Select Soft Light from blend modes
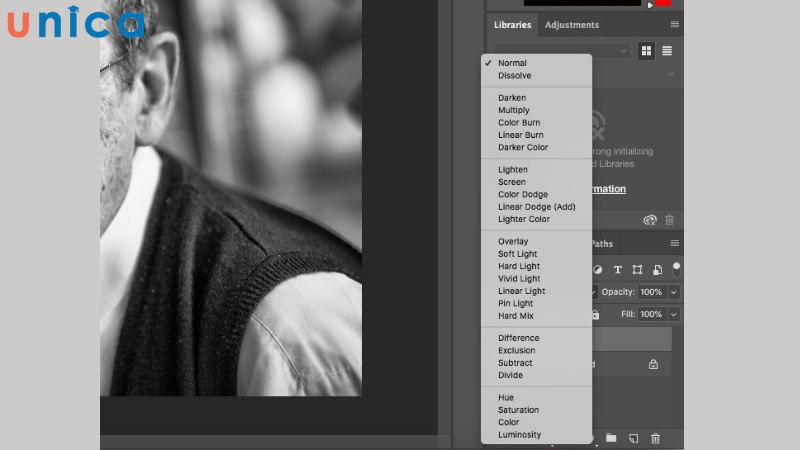This screenshot has width=800, height=450. pos(518,254)
